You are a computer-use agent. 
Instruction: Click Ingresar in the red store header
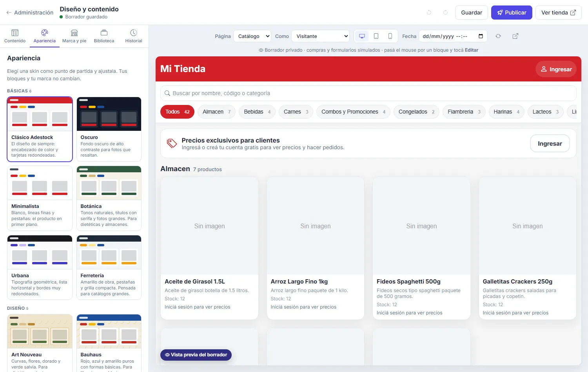tap(556, 69)
